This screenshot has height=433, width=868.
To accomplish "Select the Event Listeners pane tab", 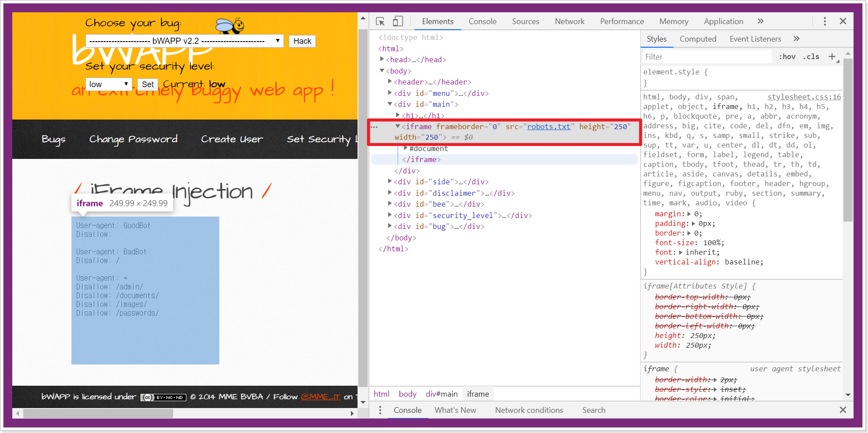I will (755, 39).
